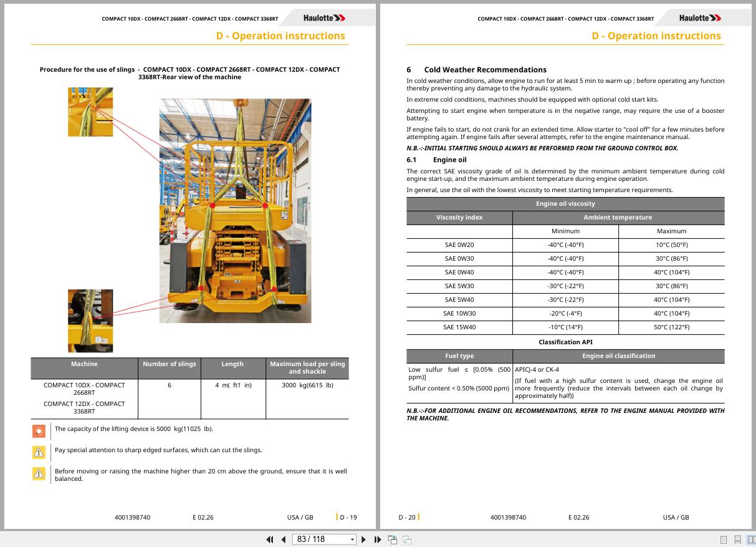Select two-page facing view layout

pos(750,540)
